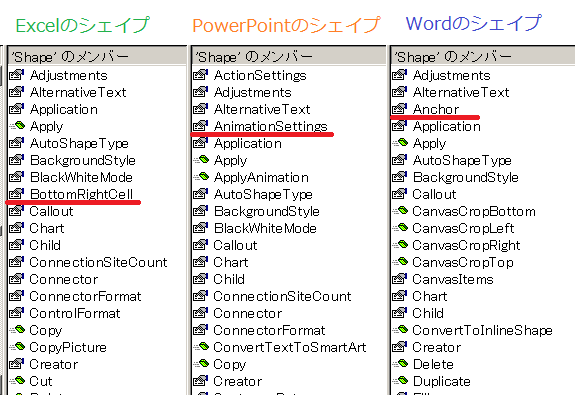
Task: Select BottomRightCell in the Excel member list
Action: (x=81, y=194)
